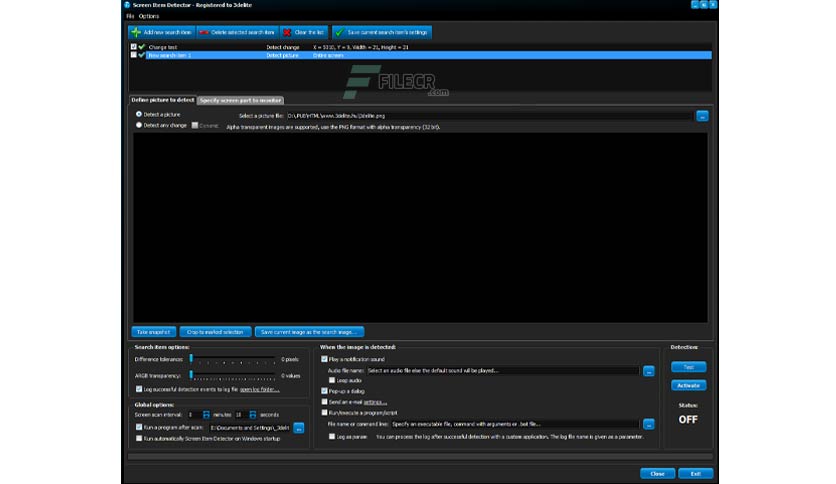The width and height of the screenshot is (836, 484).
Task: Switch to Specify screen part to monitor tab
Action: point(240,100)
